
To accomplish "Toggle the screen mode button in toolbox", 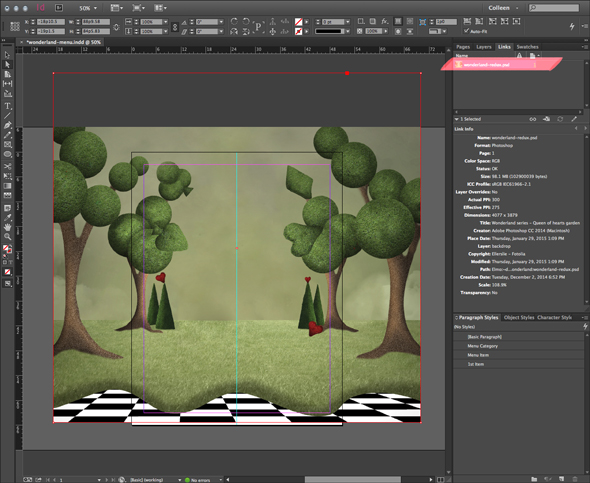I will (7, 284).
